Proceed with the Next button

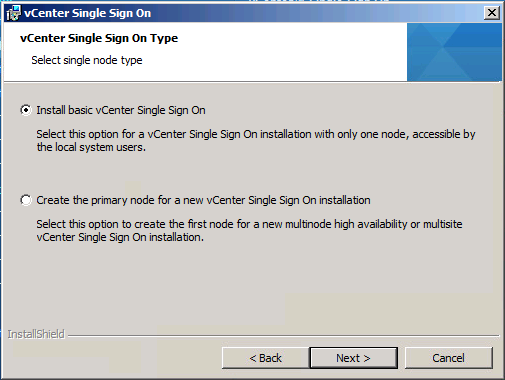(353, 358)
